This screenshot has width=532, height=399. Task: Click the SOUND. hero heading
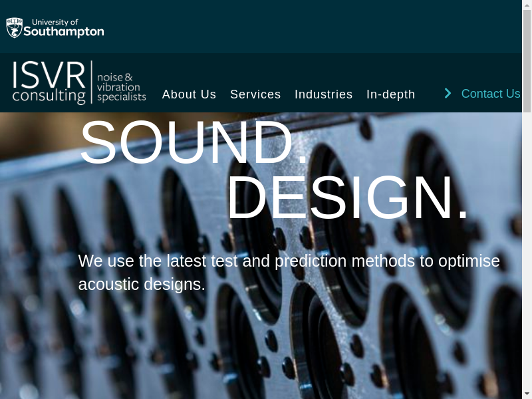tap(194, 142)
